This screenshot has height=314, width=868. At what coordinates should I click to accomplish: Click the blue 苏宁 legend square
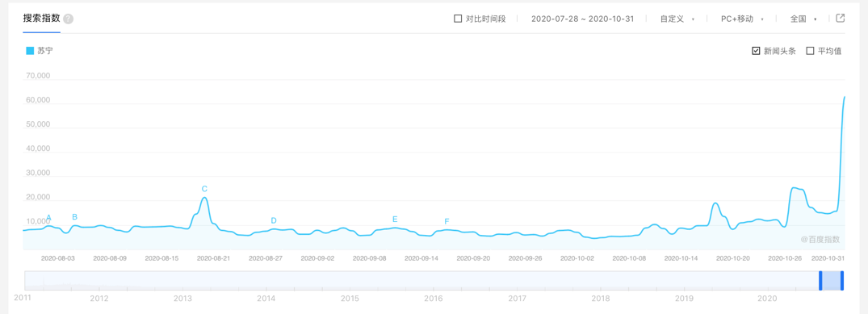tap(30, 51)
